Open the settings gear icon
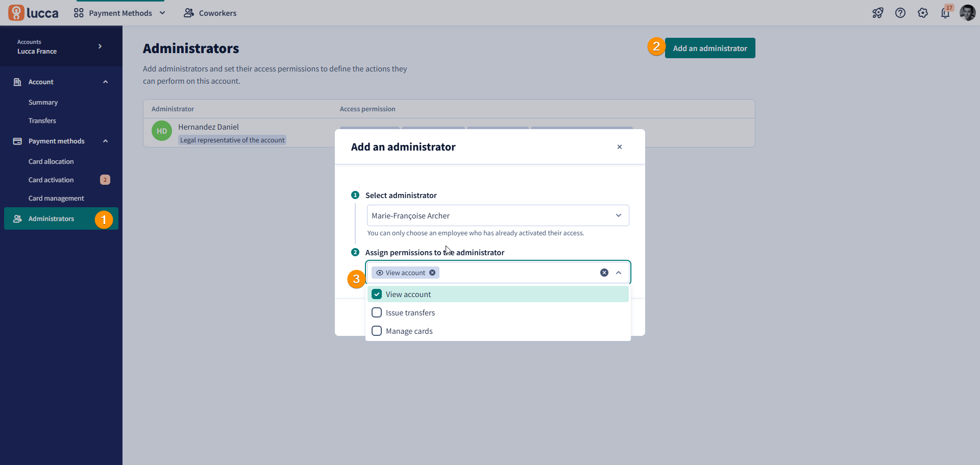 [x=923, y=13]
